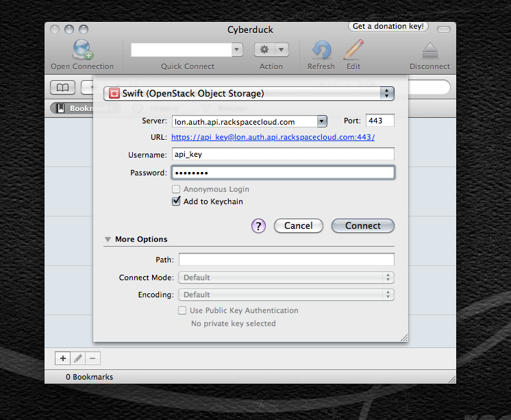The image size is (511, 420).
Task: Click the Username field
Action: (x=283, y=154)
